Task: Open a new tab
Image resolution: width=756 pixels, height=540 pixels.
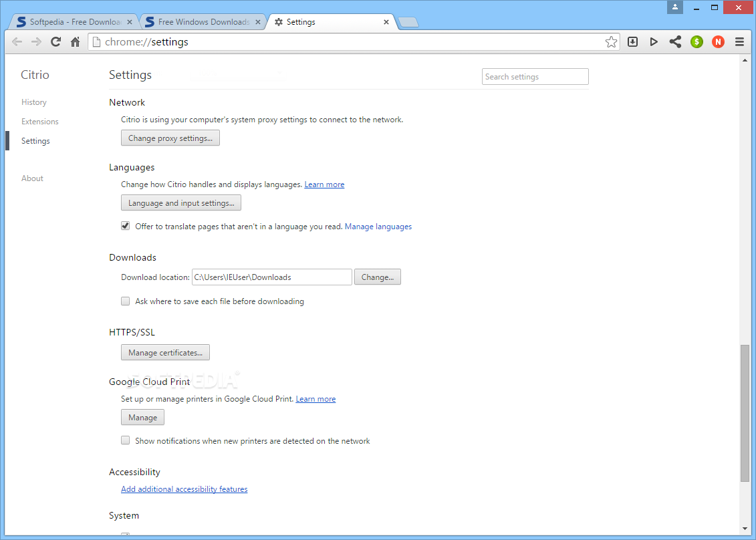Action: (409, 22)
